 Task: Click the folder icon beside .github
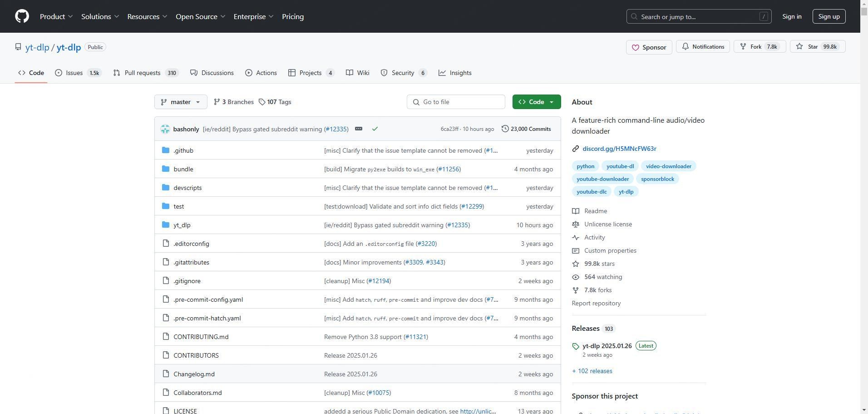[166, 150]
